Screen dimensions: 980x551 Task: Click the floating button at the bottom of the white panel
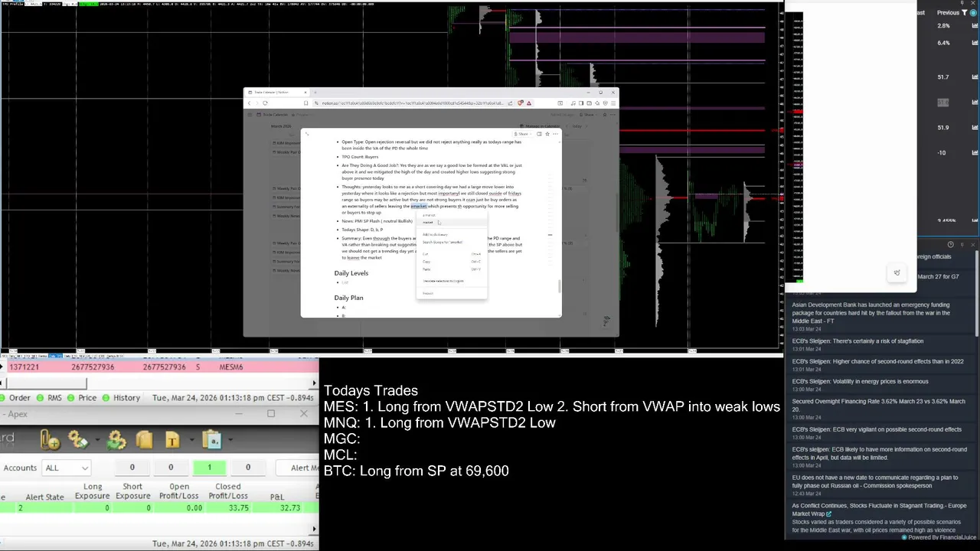(897, 272)
